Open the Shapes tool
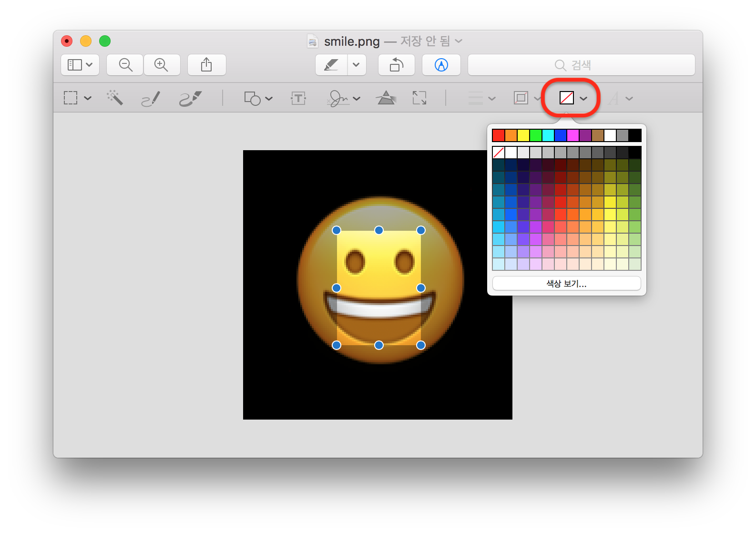 [252, 98]
